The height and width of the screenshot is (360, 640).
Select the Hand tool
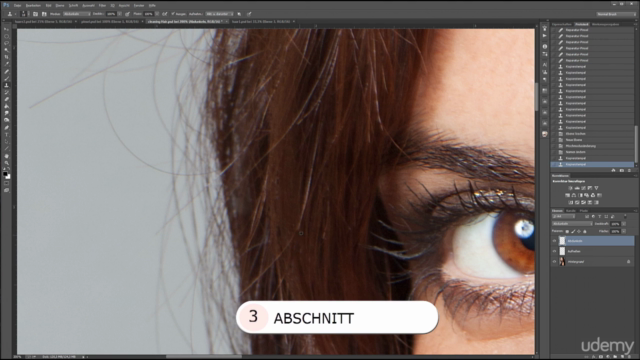[x=7, y=156]
